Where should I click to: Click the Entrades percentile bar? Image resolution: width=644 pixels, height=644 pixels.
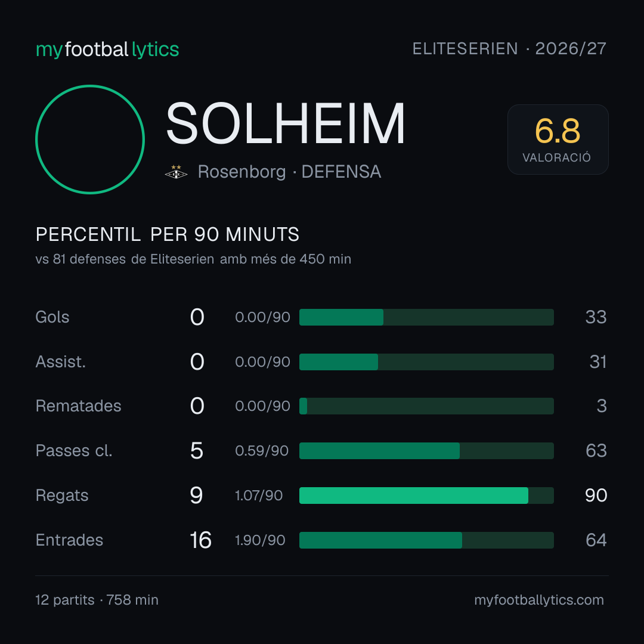[x=426, y=540]
